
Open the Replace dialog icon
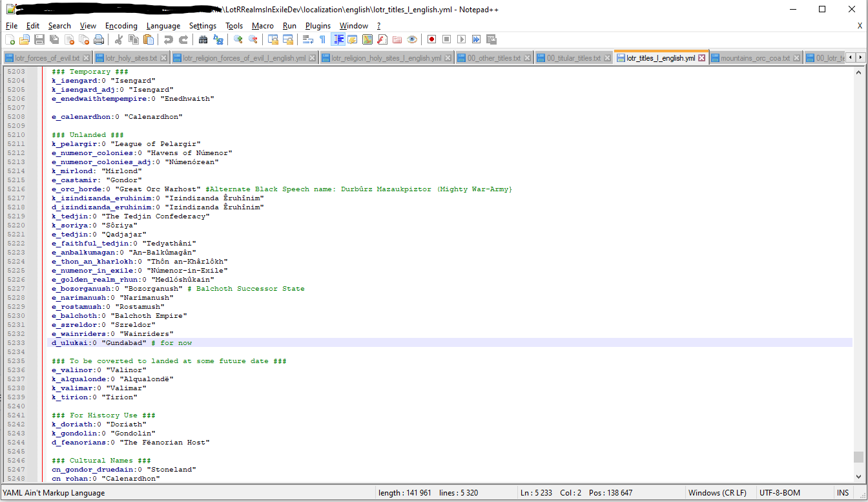[218, 39]
